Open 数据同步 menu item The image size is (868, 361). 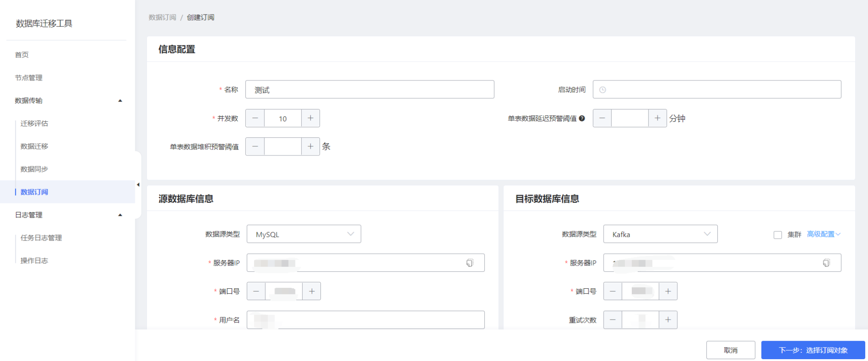[34, 169]
